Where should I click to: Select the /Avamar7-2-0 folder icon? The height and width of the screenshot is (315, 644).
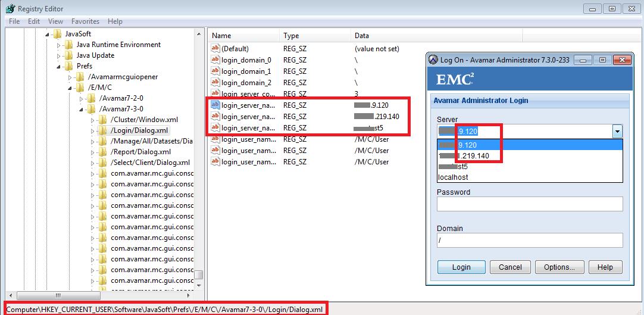click(x=92, y=98)
